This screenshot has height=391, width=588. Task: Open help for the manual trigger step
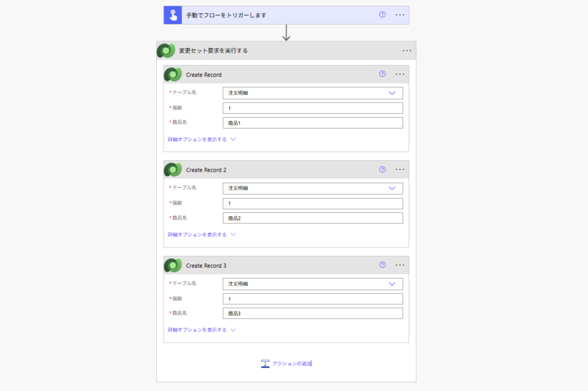(382, 15)
